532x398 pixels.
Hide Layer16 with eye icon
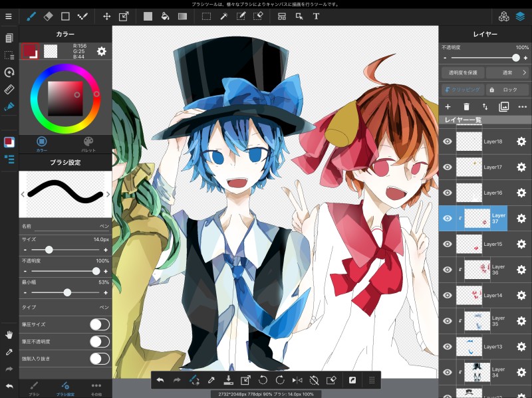click(x=448, y=193)
